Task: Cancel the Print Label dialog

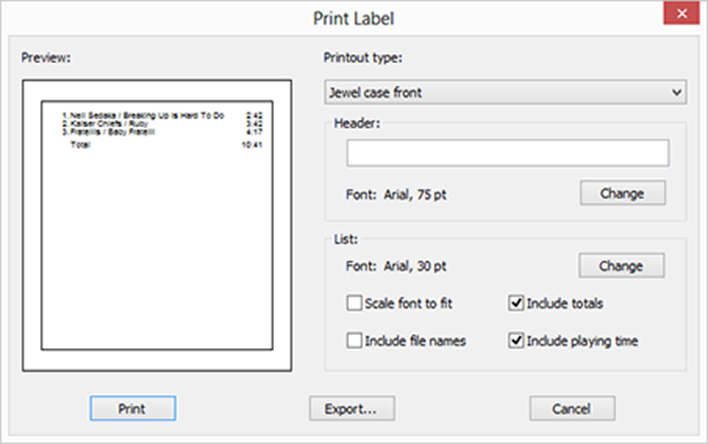Action: [x=572, y=409]
